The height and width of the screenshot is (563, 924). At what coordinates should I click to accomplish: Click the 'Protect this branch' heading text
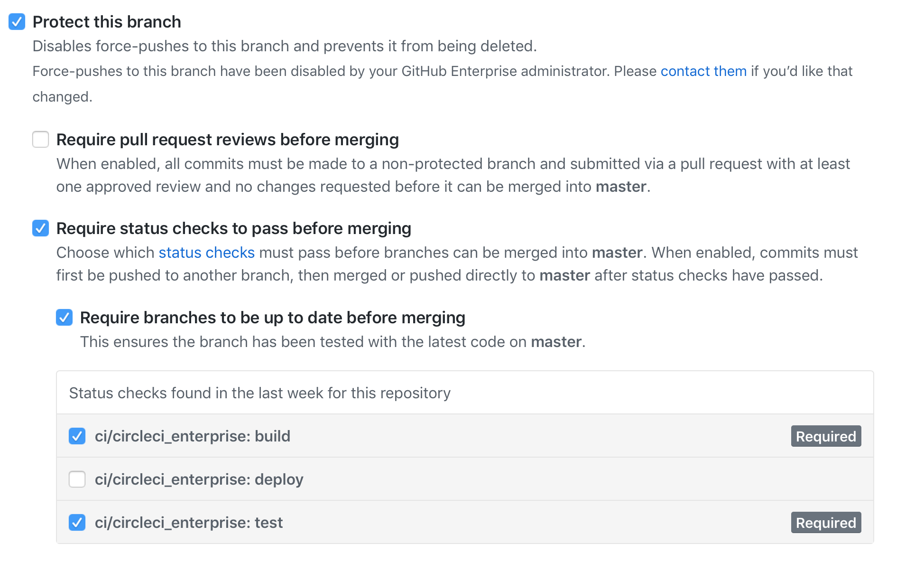[107, 22]
